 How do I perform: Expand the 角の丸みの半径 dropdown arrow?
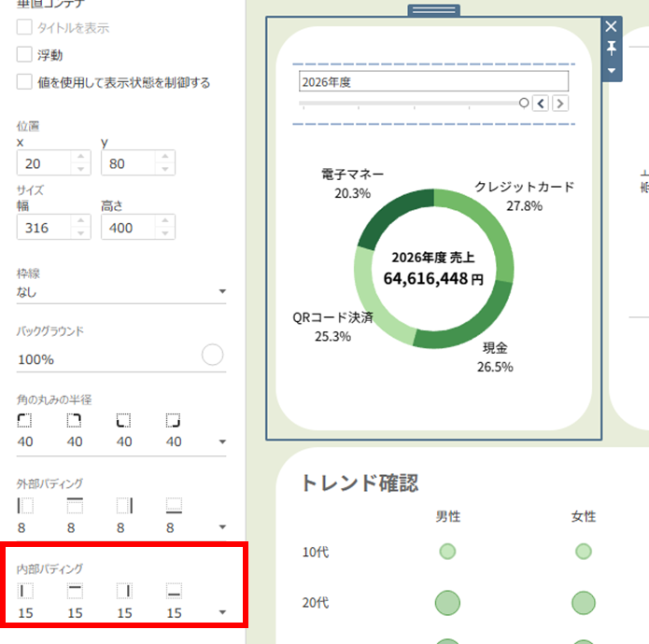pos(221,442)
